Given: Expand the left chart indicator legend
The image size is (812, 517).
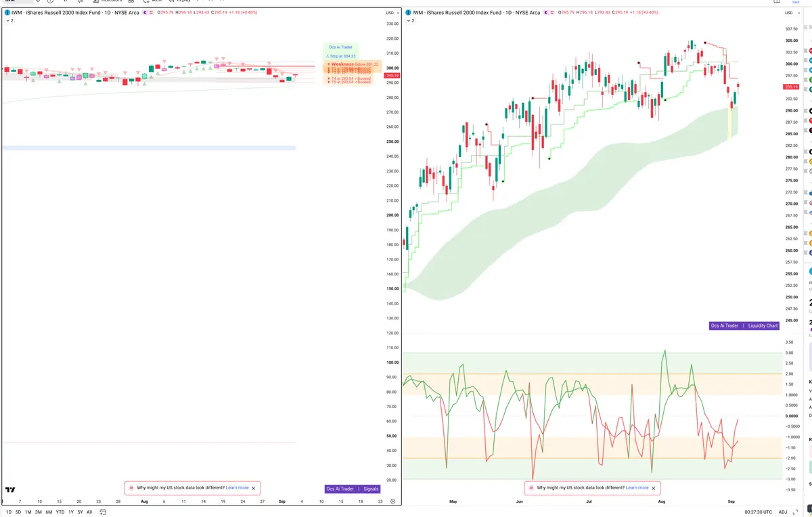Looking at the screenshot, I should pos(9,21).
